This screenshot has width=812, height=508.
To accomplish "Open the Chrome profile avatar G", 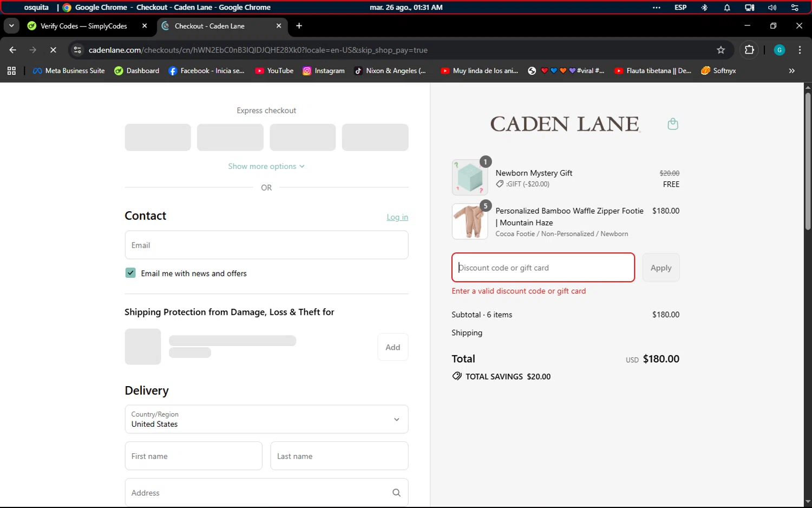I will pos(780,50).
